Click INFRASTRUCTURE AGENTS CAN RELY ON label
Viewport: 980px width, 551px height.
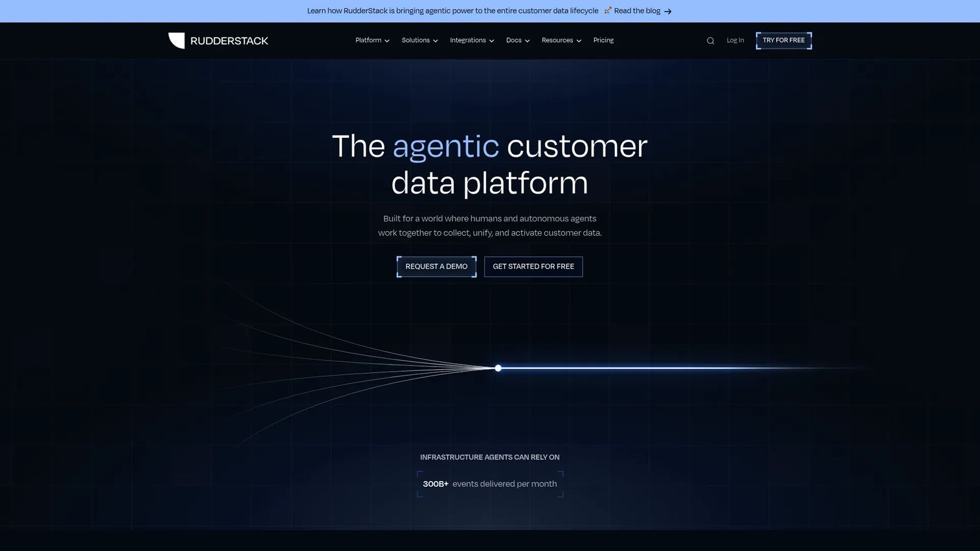click(x=490, y=457)
